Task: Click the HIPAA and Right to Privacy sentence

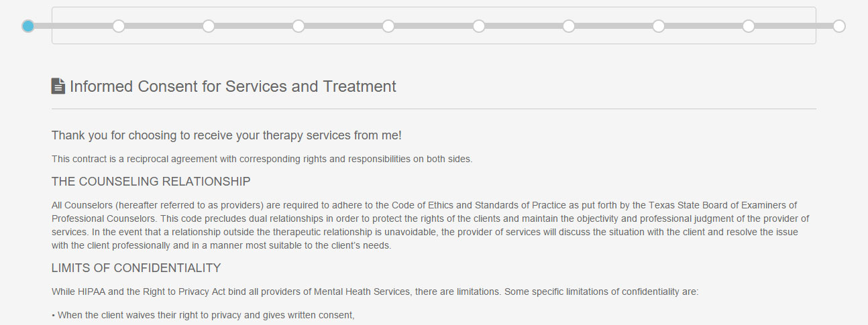Action: click(x=375, y=292)
